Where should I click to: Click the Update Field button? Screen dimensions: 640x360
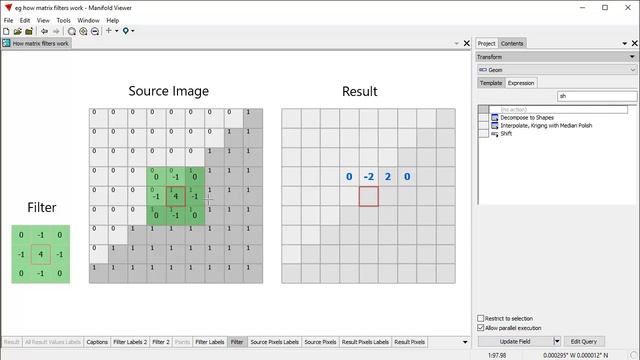coord(515,341)
